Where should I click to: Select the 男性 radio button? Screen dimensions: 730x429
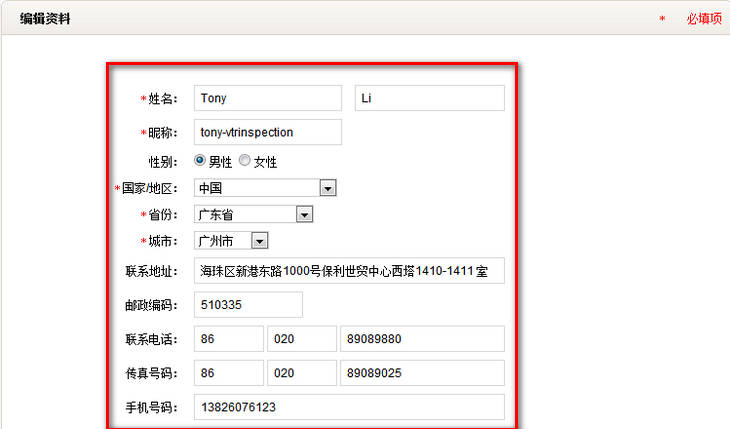pos(200,161)
